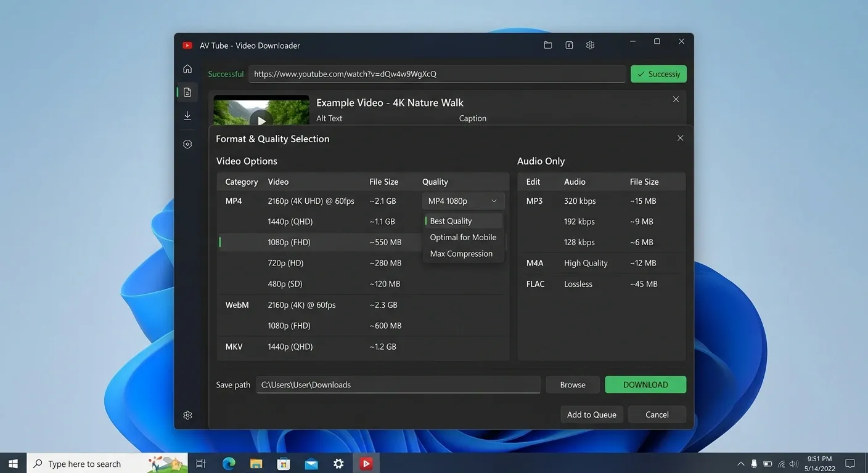
Task: Click the YouTube URL input field
Action: (x=437, y=74)
